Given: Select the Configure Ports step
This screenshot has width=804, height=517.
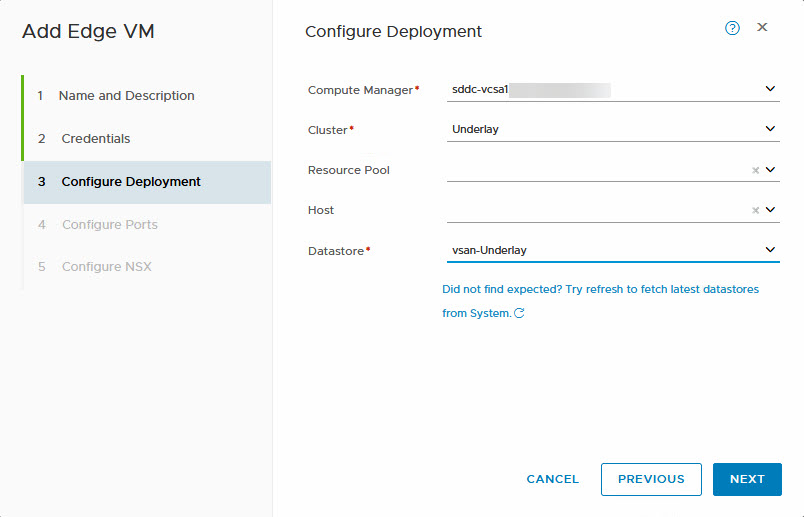Looking at the screenshot, I should point(110,225).
